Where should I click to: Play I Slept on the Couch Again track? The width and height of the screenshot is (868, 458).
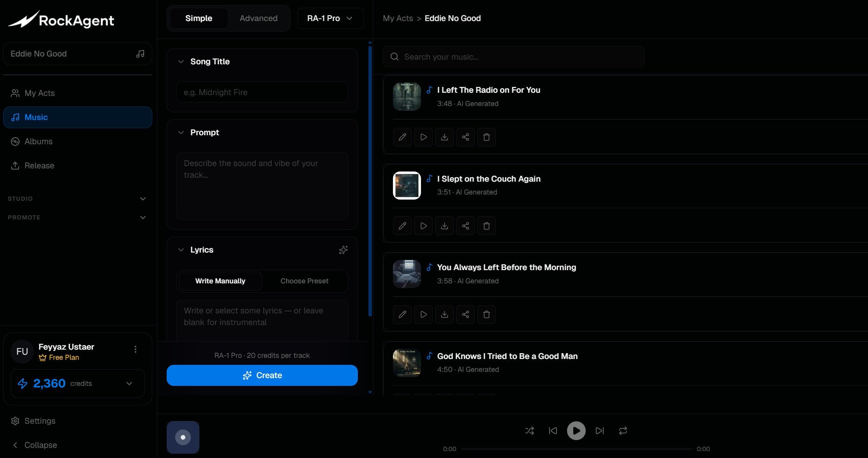click(x=423, y=226)
